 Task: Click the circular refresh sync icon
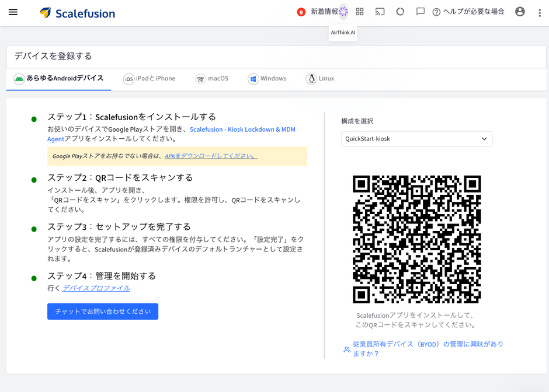tap(400, 12)
